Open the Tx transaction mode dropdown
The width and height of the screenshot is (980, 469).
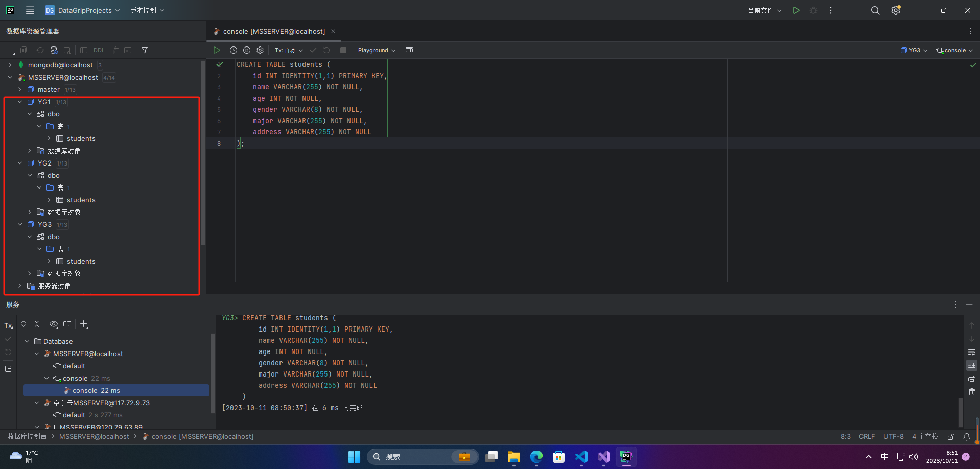[x=289, y=50]
